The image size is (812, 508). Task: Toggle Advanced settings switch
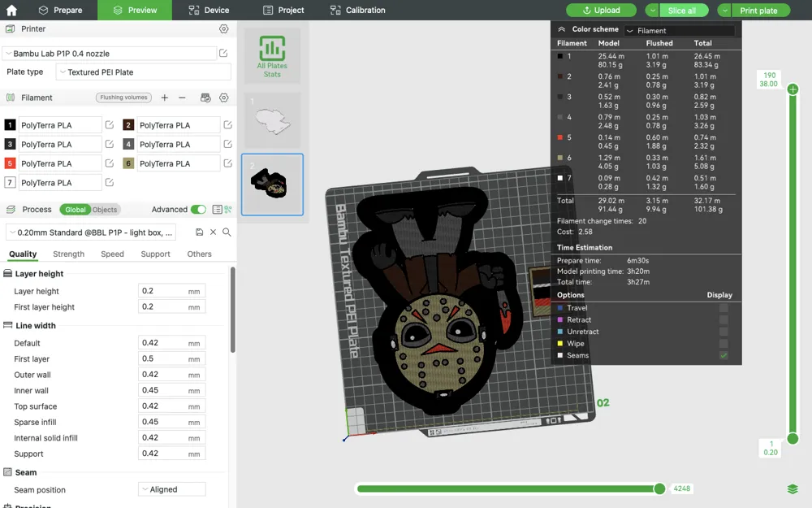[198, 210]
